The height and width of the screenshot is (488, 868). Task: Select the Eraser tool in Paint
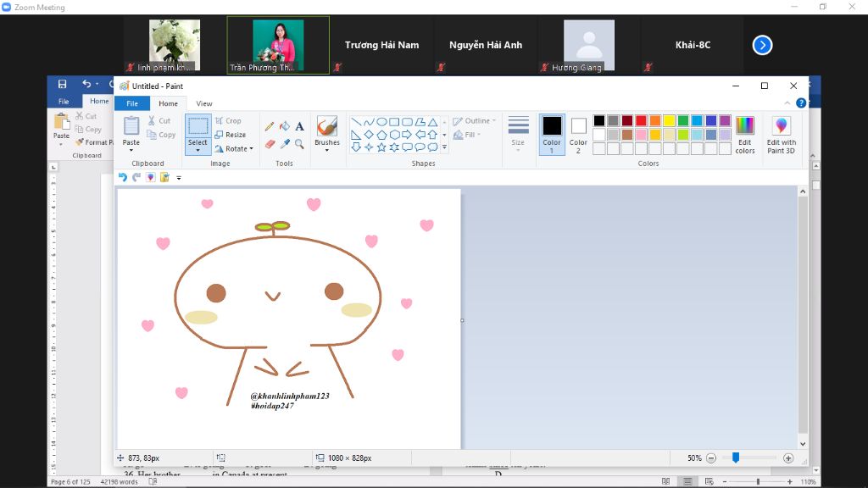click(x=270, y=144)
